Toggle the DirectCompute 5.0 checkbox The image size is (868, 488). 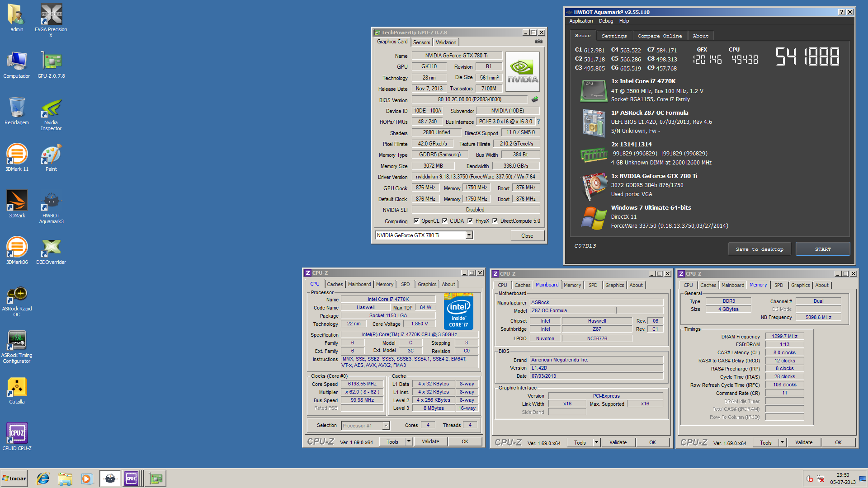click(495, 221)
